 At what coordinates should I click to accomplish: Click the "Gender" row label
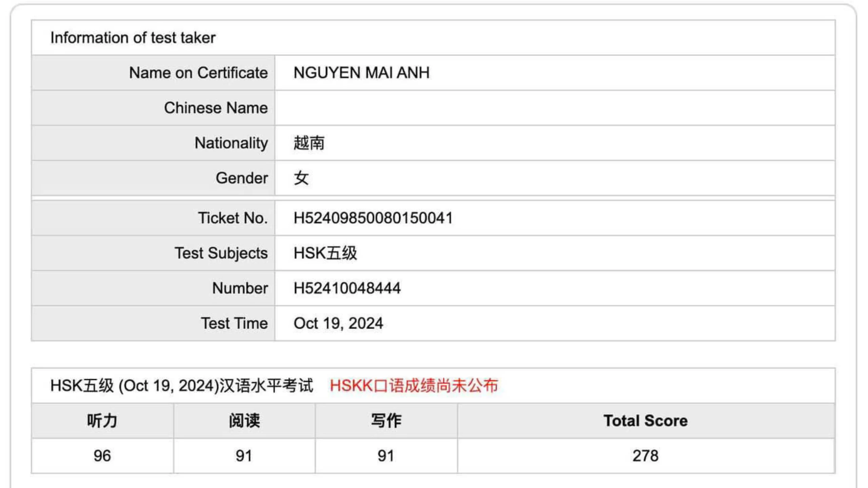coord(241,178)
